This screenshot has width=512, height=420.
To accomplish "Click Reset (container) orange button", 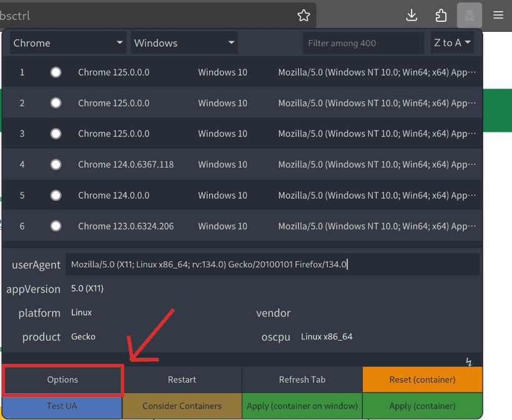I will click(422, 379).
